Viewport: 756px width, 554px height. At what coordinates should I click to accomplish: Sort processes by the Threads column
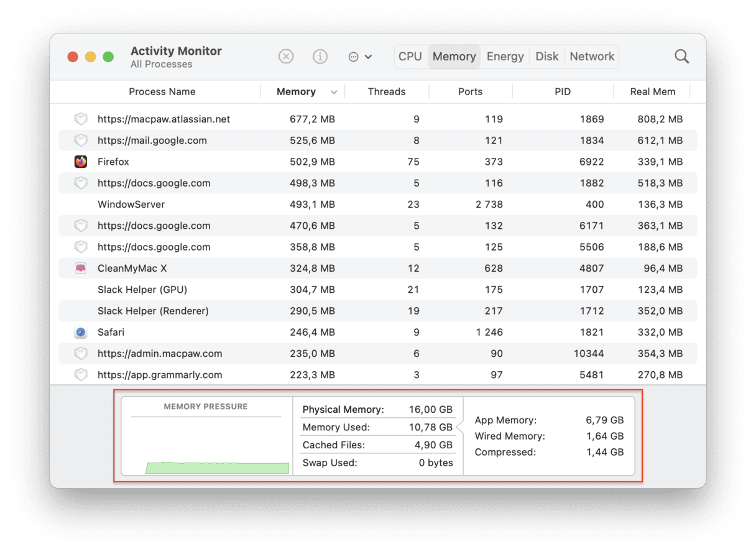[387, 91]
